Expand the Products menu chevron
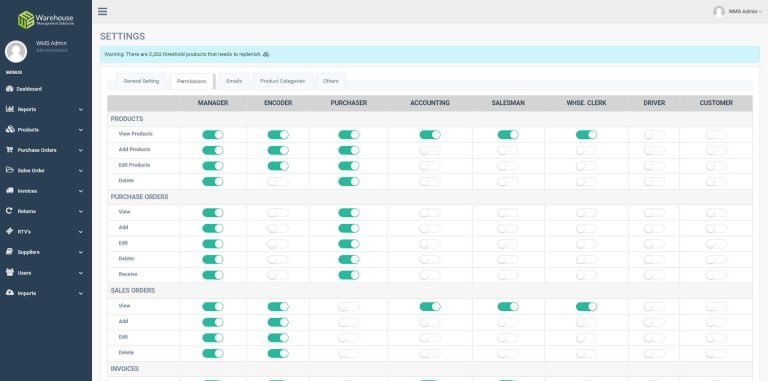768x381 pixels. coord(81,130)
